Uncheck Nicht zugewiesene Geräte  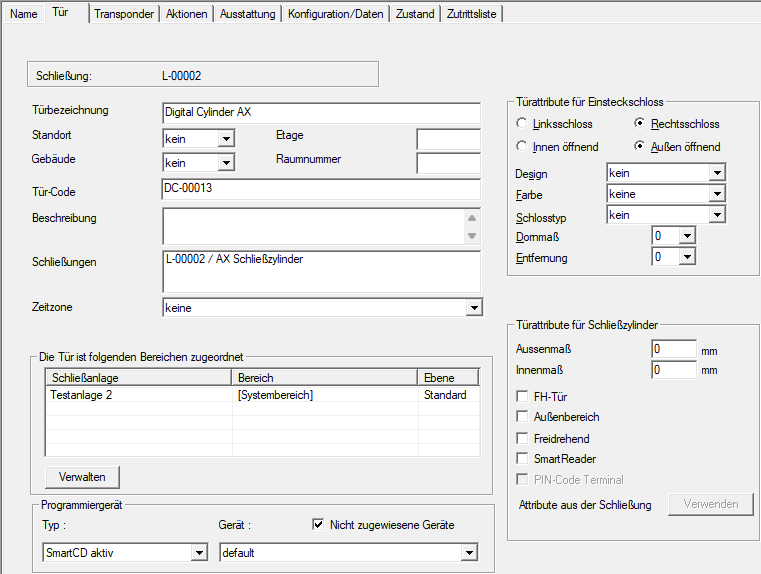click(318, 524)
